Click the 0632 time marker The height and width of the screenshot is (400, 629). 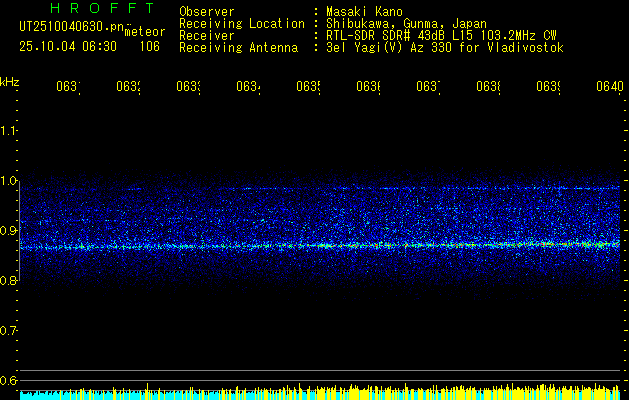click(x=128, y=87)
